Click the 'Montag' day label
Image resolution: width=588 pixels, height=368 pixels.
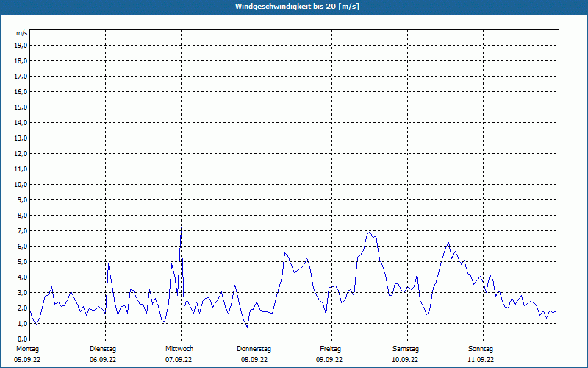tap(27, 349)
